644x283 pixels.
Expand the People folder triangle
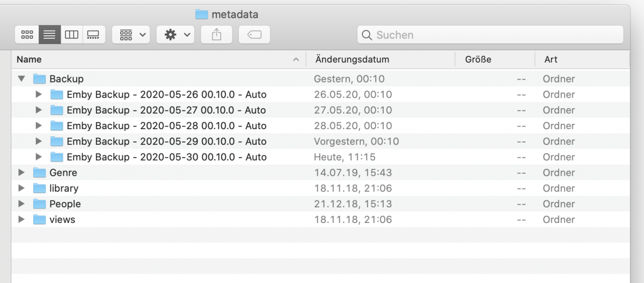[x=21, y=204]
